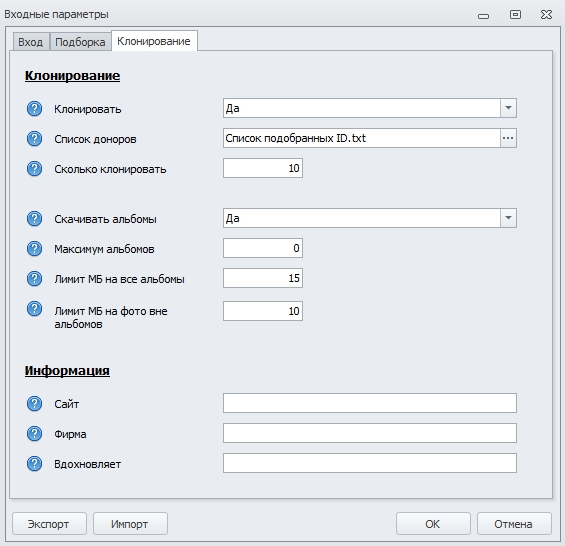
Task: Switch to the Вход tab
Action: 31,42
